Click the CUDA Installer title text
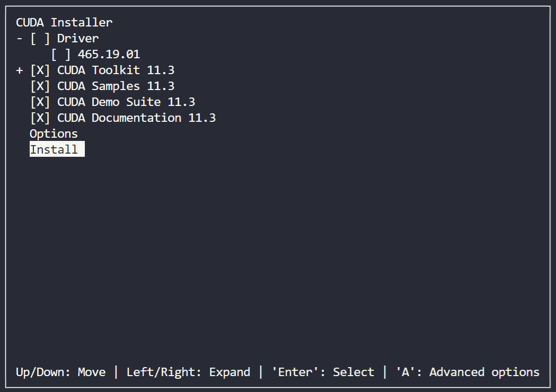The image size is (556, 392). click(x=64, y=22)
